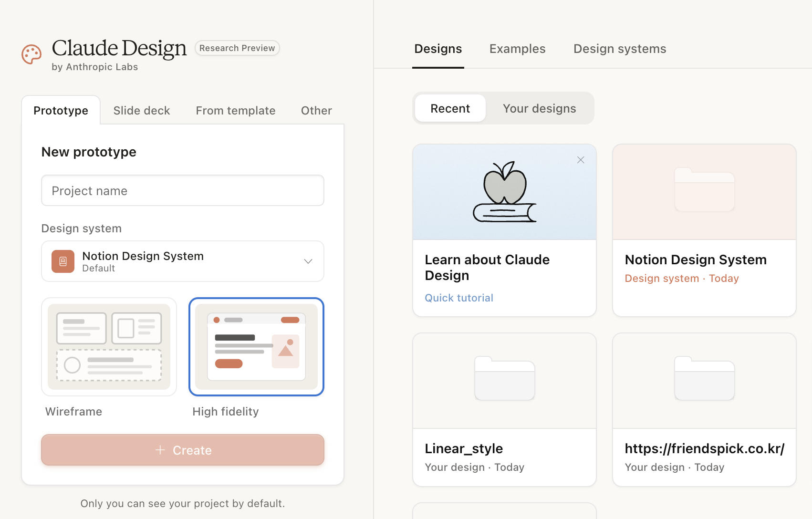Go to the Examples tab
This screenshot has height=519, width=812.
pyautogui.click(x=518, y=49)
